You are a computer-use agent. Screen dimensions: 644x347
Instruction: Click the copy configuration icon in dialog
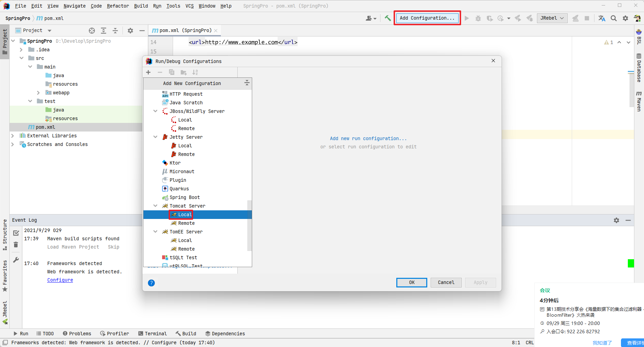click(172, 72)
